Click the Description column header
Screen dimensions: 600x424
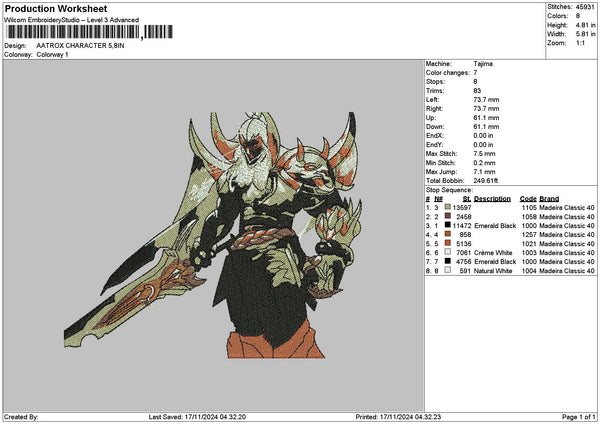pos(493,198)
